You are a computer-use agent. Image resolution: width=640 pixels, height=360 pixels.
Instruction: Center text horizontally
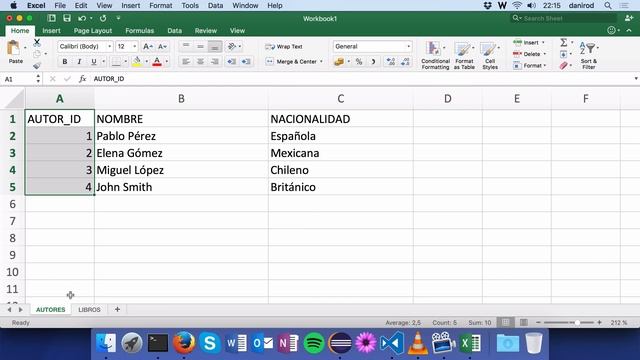coord(200,62)
